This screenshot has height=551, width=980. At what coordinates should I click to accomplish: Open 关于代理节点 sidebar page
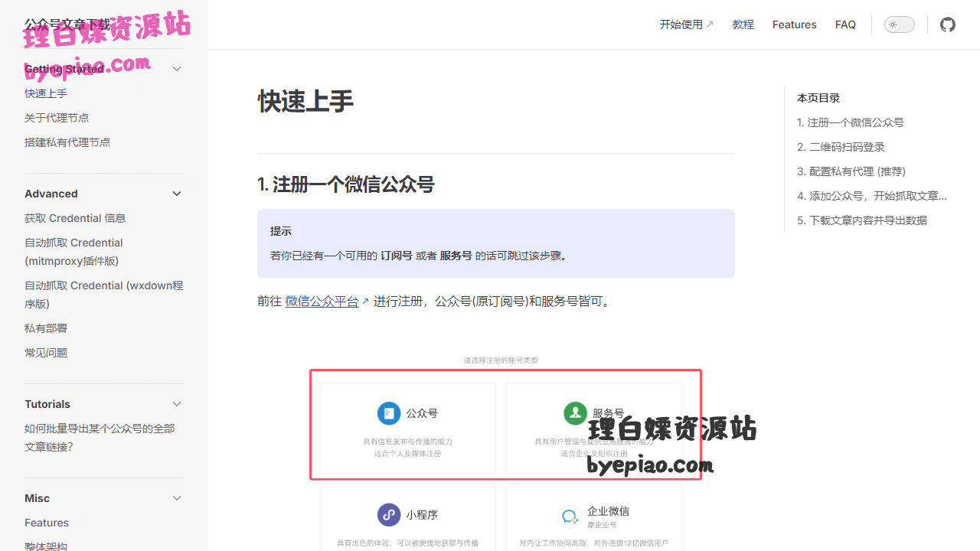click(57, 118)
